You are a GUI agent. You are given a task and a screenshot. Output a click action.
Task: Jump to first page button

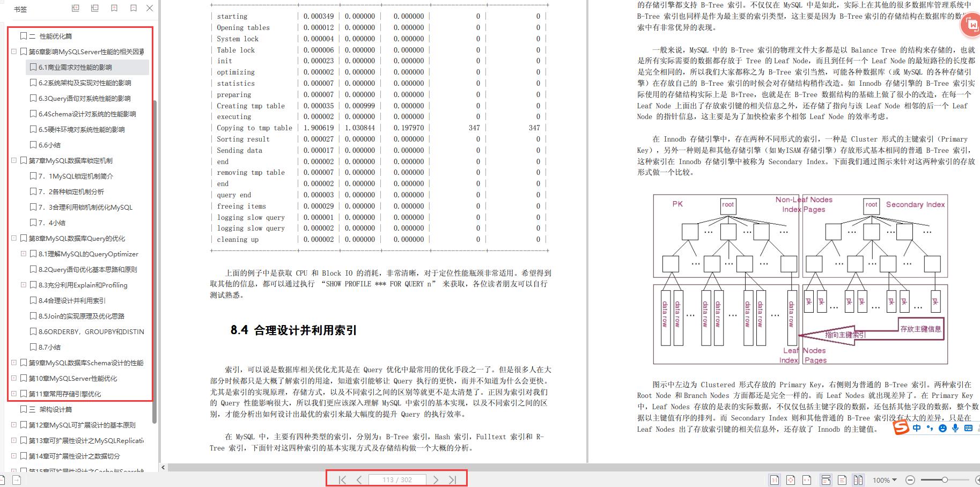342,479
